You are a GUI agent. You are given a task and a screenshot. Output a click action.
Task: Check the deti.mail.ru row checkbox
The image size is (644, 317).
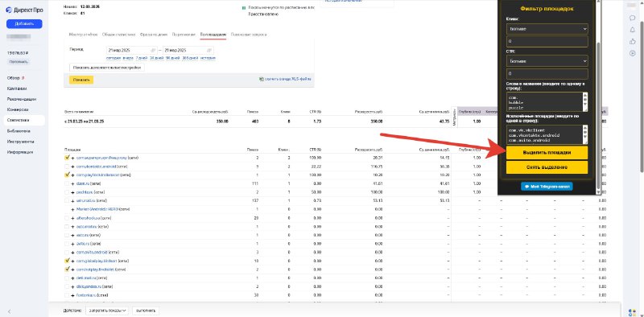click(67, 278)
